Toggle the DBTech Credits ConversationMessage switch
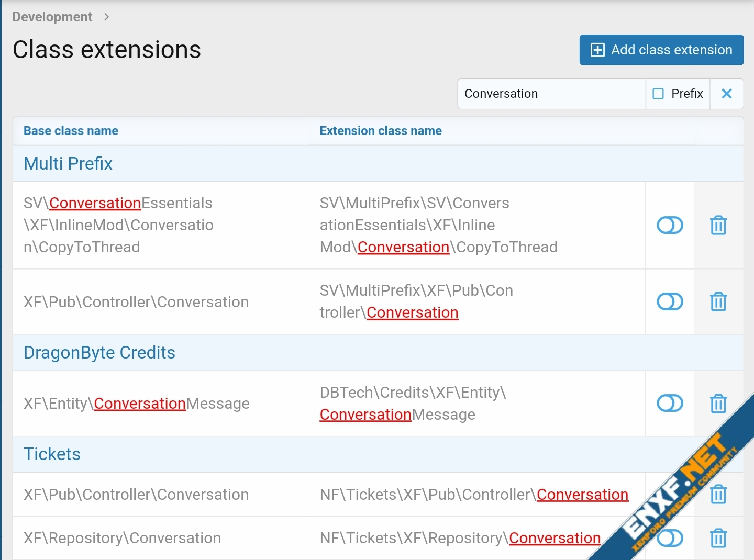This screenshot has height=560, width=754. (x=670, y=404)
